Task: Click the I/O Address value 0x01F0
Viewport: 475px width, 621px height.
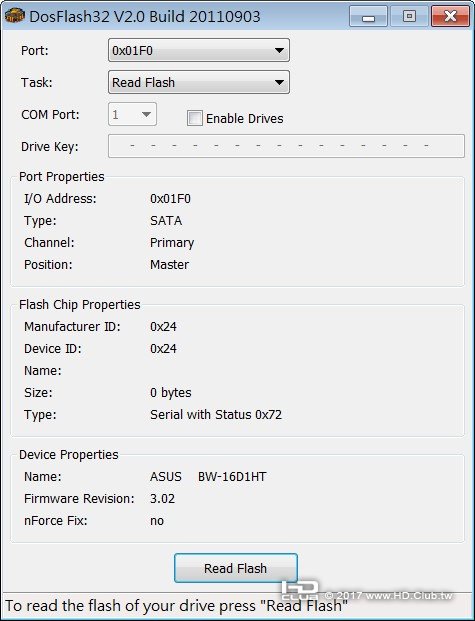Action: [170, 198]
